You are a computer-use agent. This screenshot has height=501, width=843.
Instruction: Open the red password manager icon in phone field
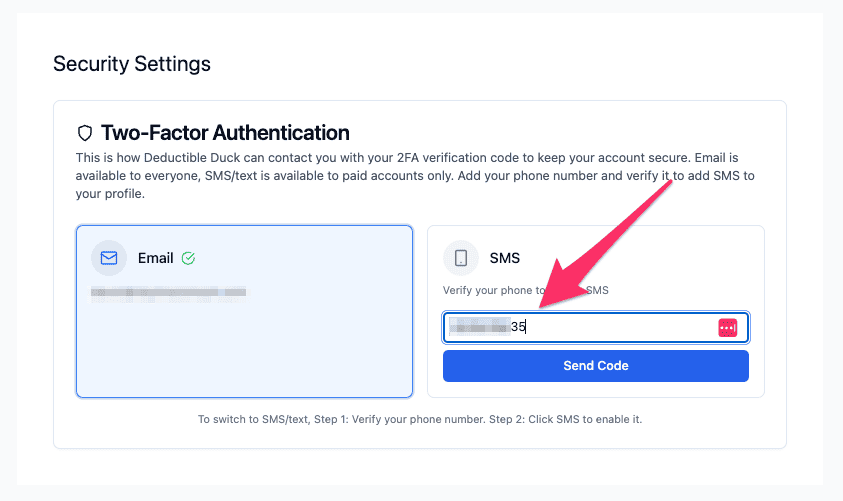pyautogui.click(x=727, y=328)
